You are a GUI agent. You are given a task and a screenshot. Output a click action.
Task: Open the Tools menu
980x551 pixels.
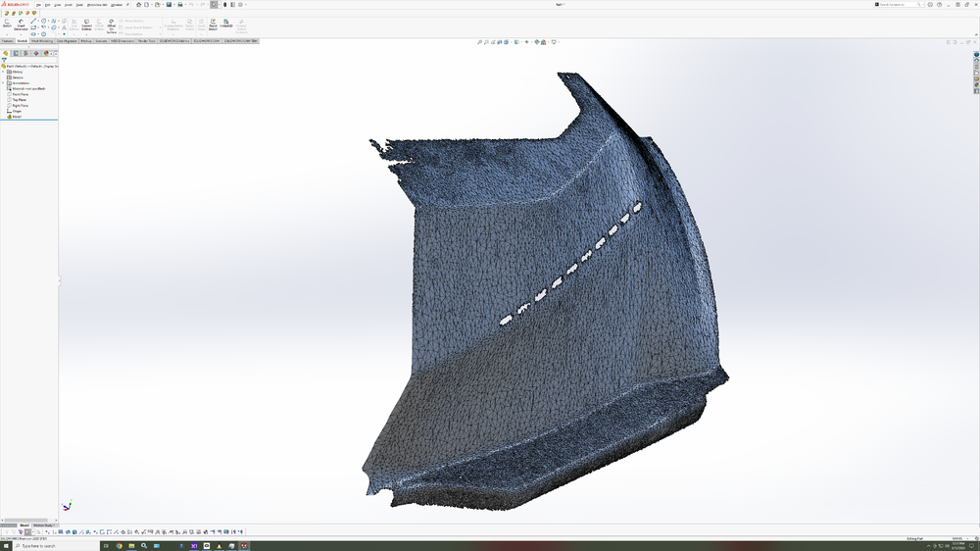point(80,5)
